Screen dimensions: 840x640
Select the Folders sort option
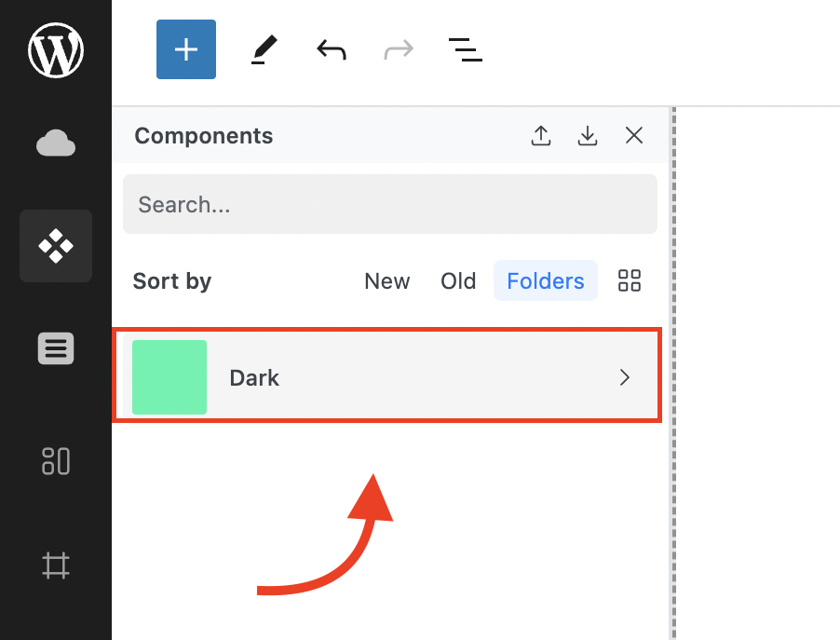[546, 281]
